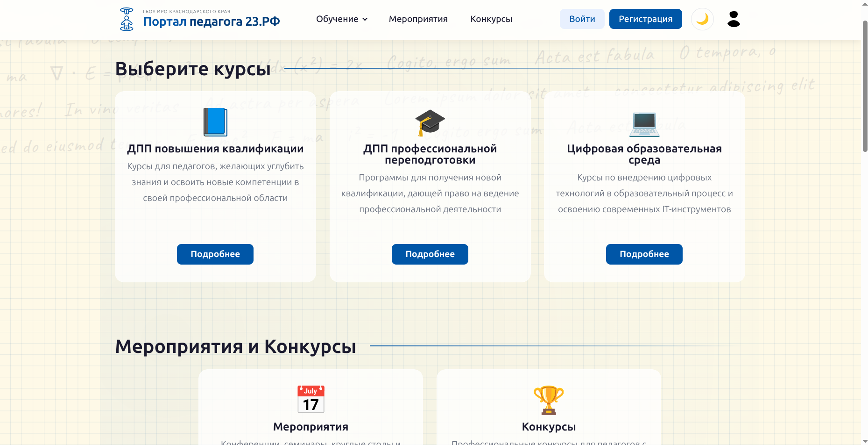Screen dimensions: 868x445
Task: Open the user profile silhouette icon
Action: [734, 19]
